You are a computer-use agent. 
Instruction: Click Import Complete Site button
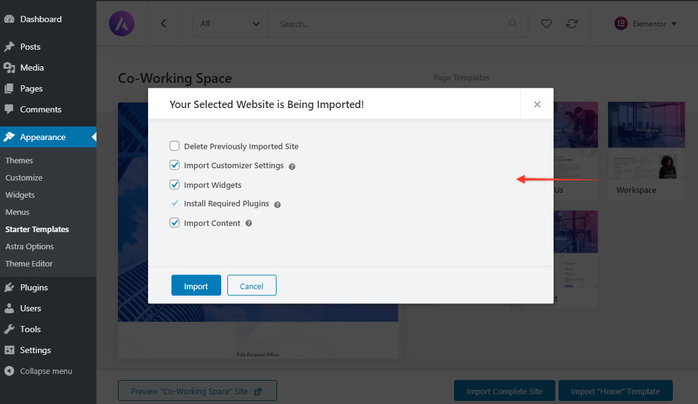[x=504, y=391]
